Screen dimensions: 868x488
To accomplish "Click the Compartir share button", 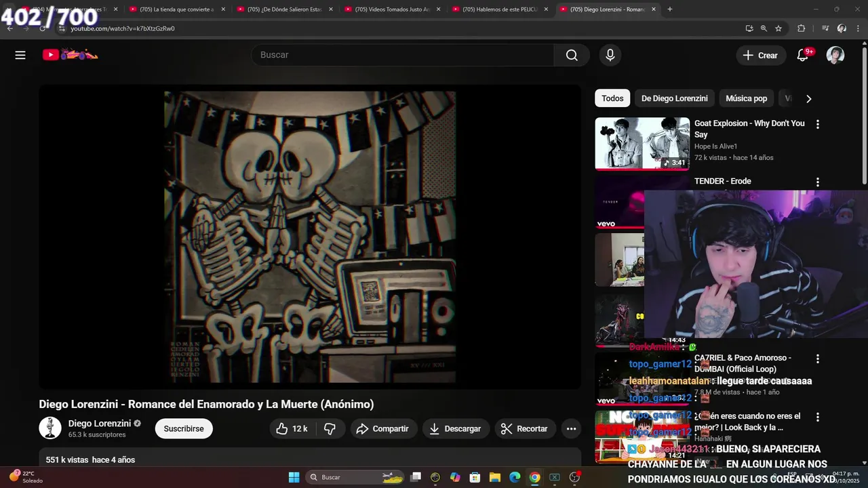I will tap(383, 428).
